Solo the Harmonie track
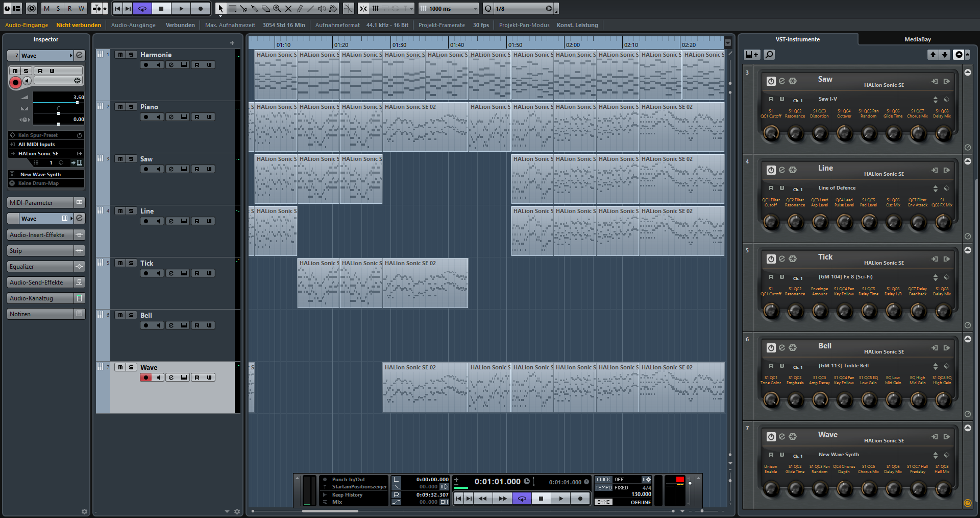 click(131, 55)
